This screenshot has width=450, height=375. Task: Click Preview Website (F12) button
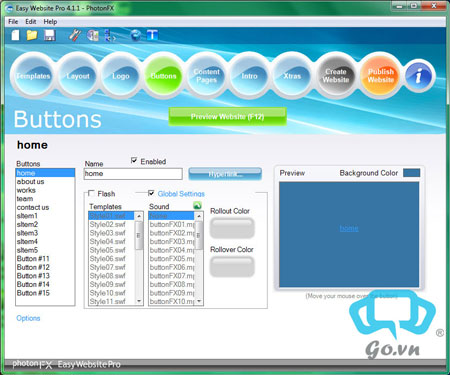228,117
